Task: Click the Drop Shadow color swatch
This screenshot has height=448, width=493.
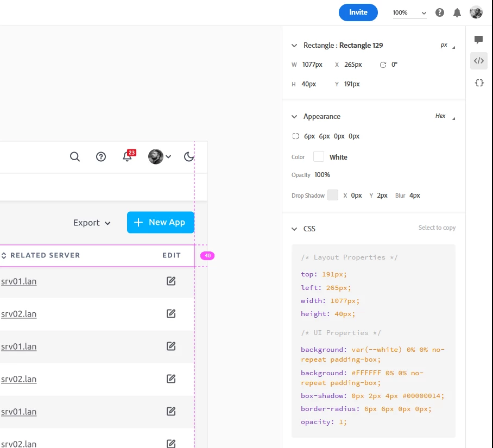Action: (333, 195)
